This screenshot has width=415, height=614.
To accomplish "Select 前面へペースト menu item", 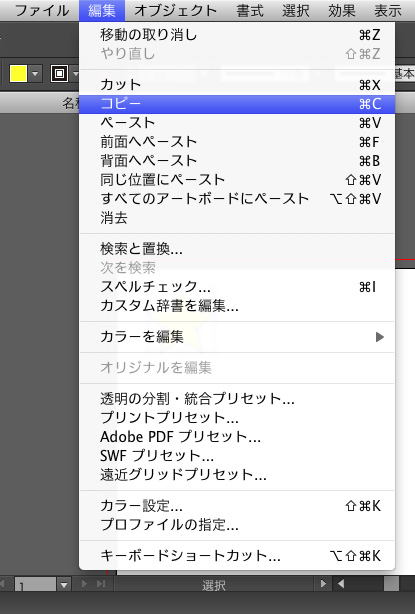I will 237,142.
